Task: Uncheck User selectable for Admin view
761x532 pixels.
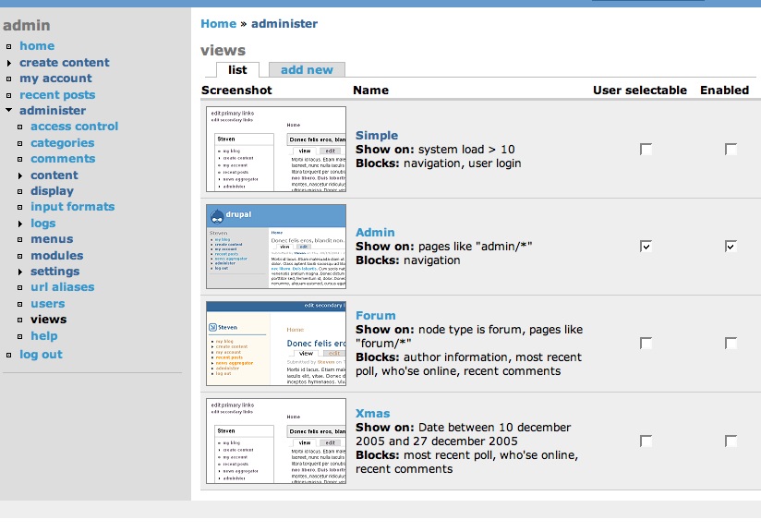Action: (x=646, y=247)
